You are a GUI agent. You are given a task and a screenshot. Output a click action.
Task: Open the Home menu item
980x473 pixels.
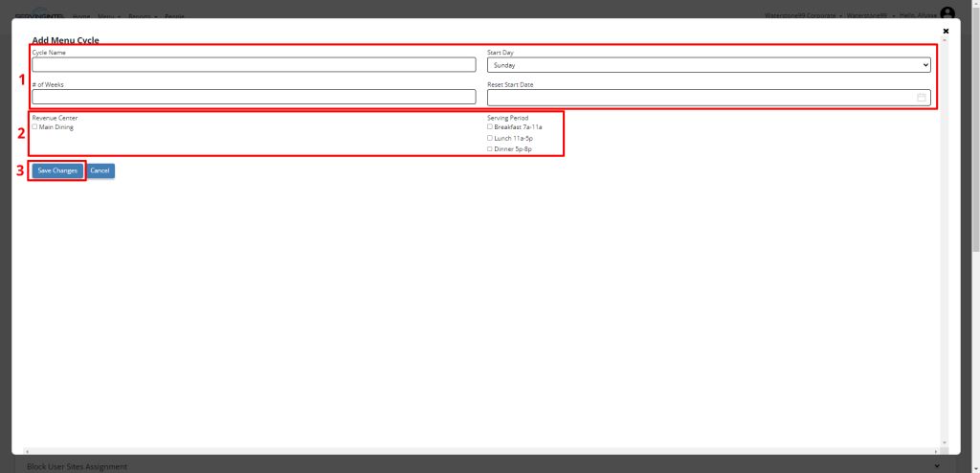click(x=81, y=16)
